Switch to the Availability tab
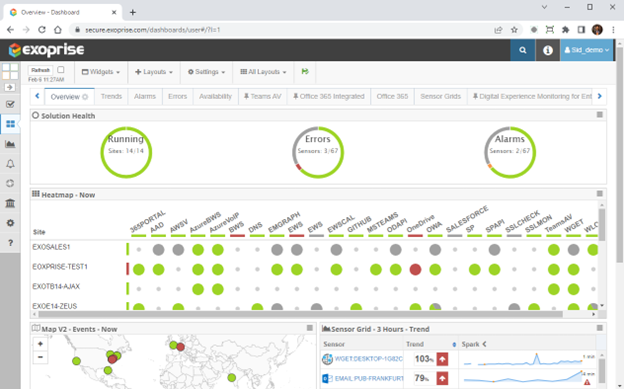This screenshot has width=624, height=389. click(215, 96)
